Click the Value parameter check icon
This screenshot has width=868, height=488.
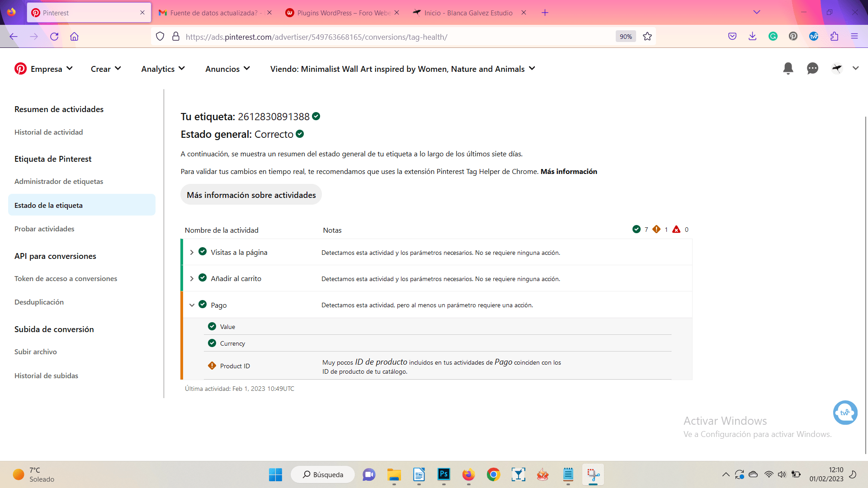coord(212,326)
